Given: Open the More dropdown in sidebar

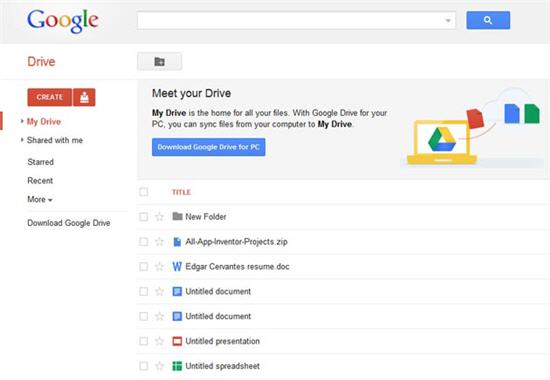Looking at the screenshot, I should coord(40,199).
